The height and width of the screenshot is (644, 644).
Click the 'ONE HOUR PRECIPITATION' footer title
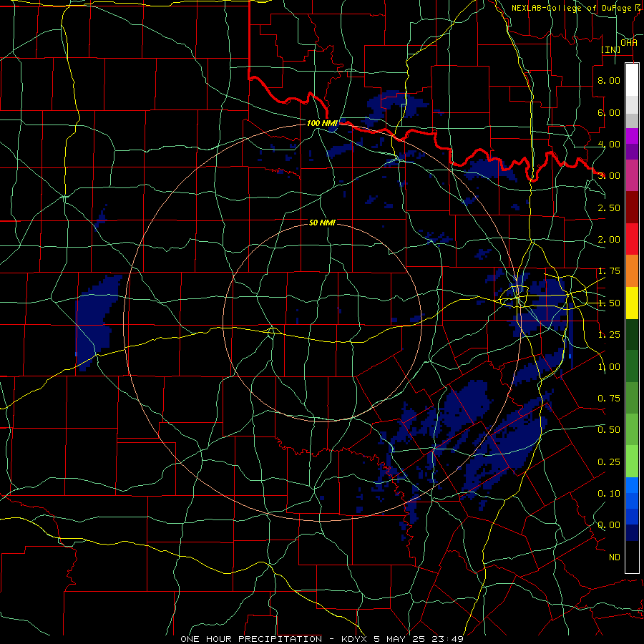coord(251,639)
